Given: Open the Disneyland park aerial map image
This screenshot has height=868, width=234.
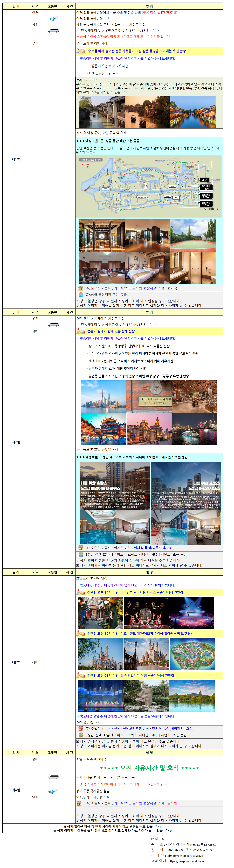Looking at the screenshot, I should coord(192,654).
